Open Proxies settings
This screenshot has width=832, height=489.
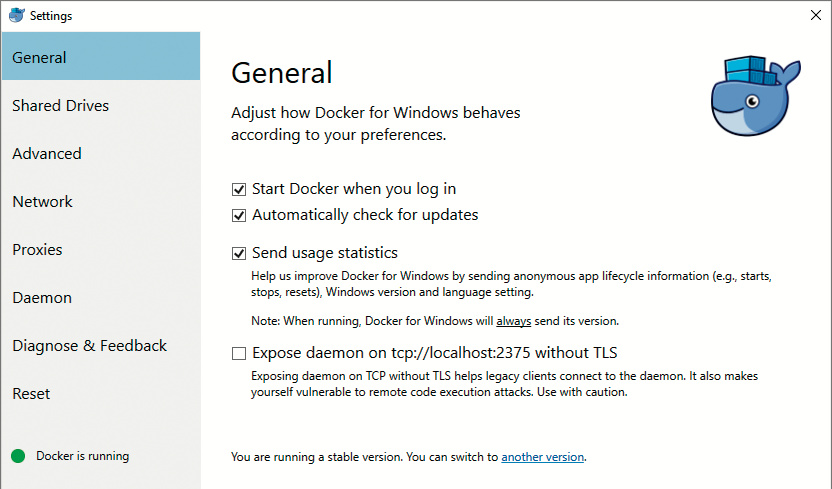(x=37, y=250)
